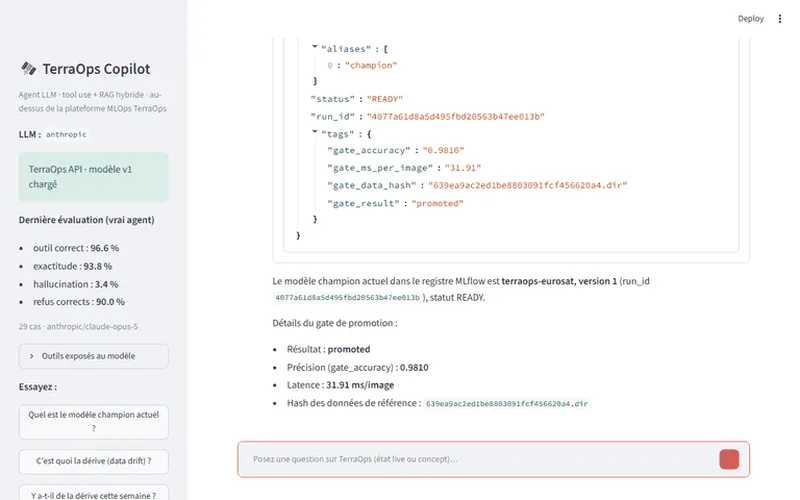Click the TerraOps Copilot title
The image size is (800, 500).
coord(96,69)
